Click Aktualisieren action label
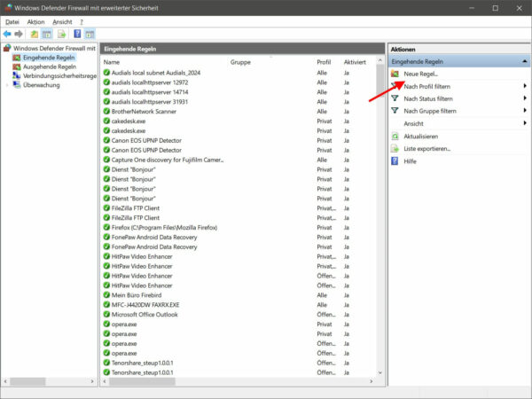This screenshot has height=399, width=532. click(x=420, y=137)
